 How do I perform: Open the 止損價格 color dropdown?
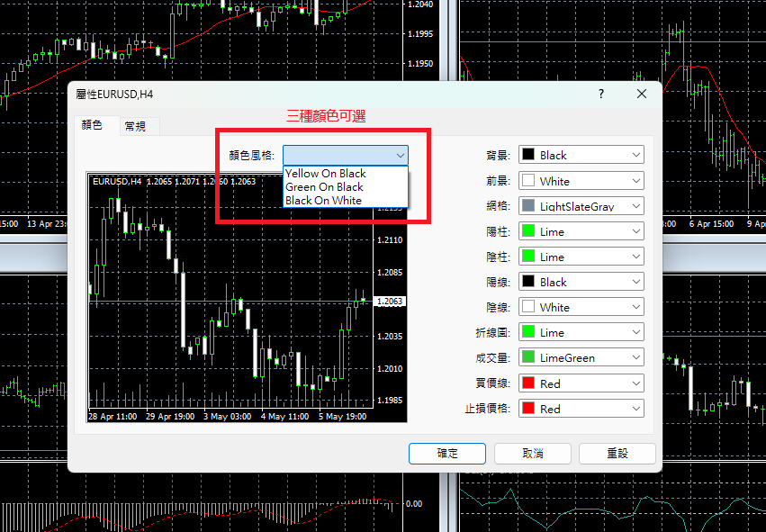point(581,409)
